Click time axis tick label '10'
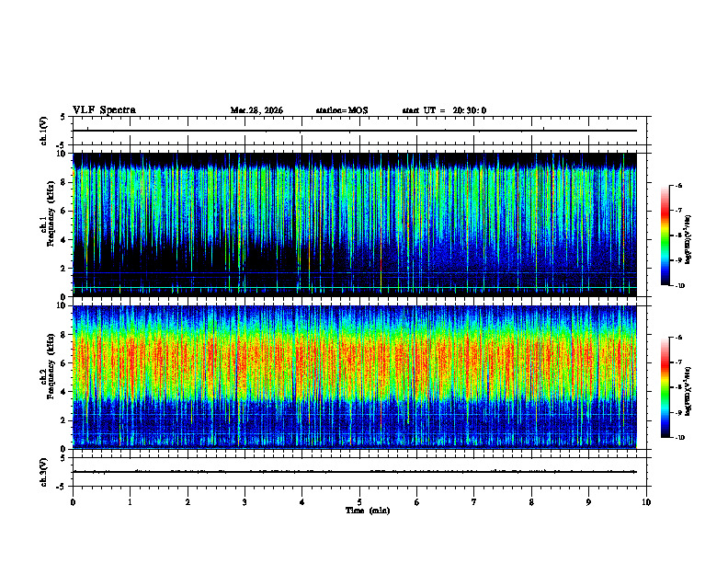Screen dimensions: 728x563 646,502
